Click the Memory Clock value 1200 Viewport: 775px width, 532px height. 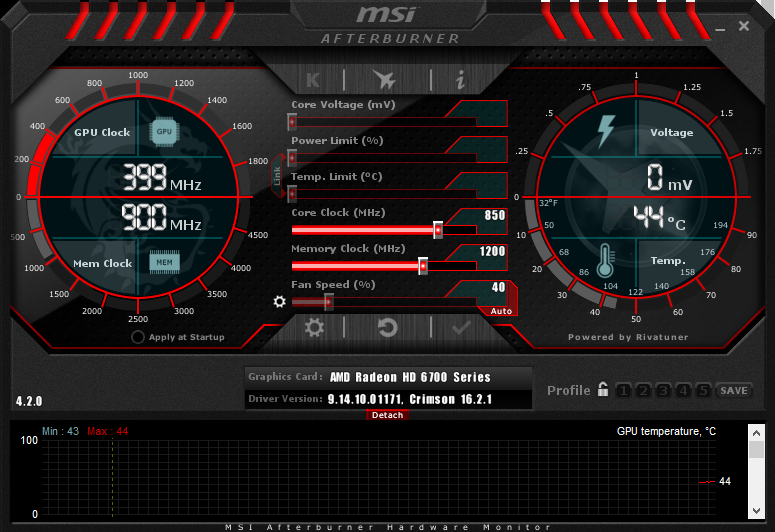pyautogui.click(x=492, y=251)
